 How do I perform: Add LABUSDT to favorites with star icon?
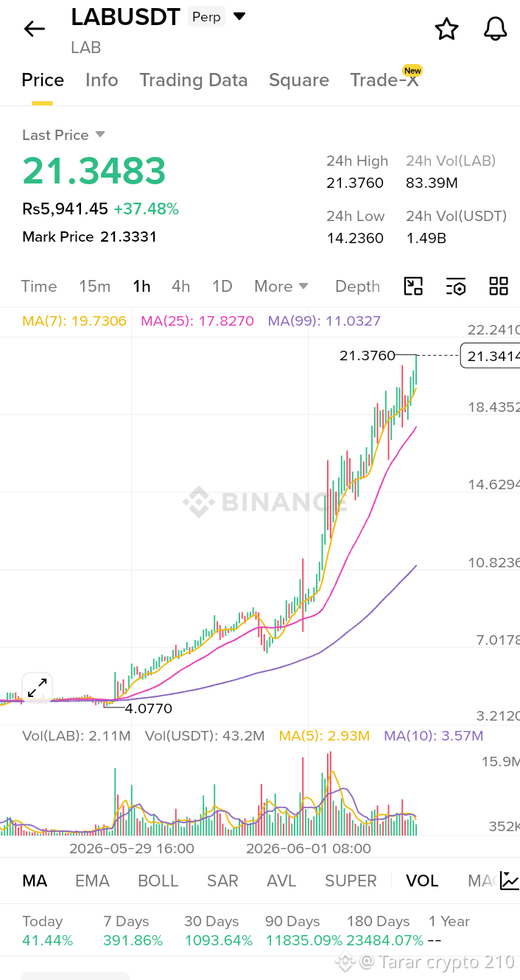click(446, 29)
